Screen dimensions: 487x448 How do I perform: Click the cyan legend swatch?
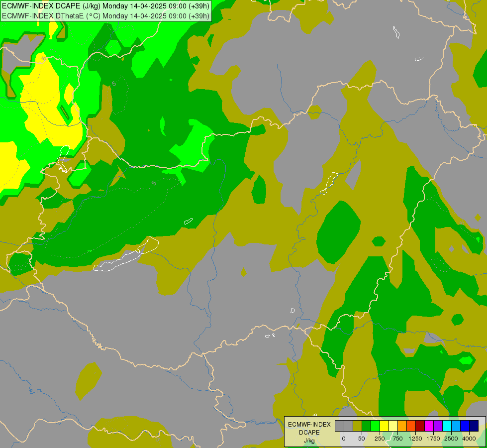[447, 426]
